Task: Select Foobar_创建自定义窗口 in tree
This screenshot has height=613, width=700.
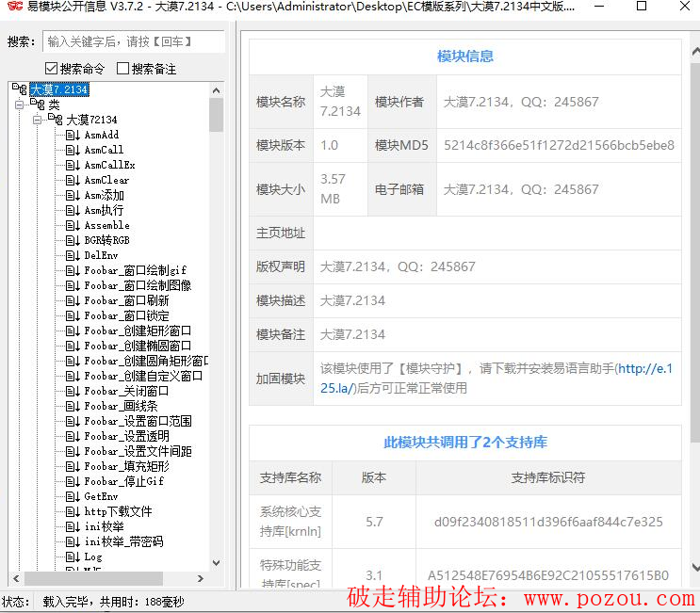Action: click(143, 376)
